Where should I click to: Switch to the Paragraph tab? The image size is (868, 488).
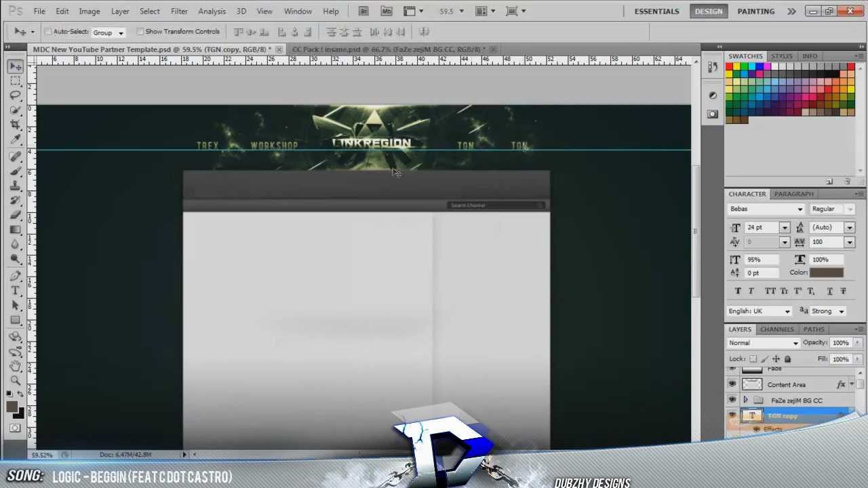click(793, 194)
